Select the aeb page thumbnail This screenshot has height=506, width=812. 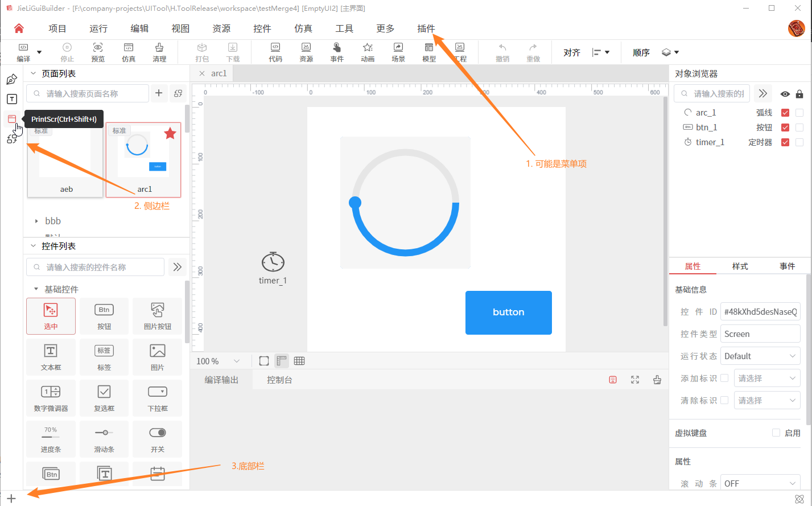coord(65,160)
